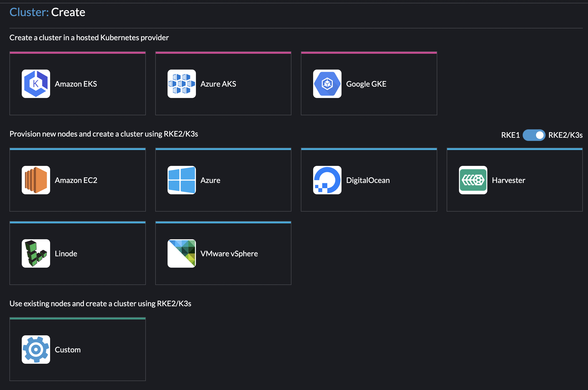
Task: Select the Linode provider icon
Action: (x=36, y=253)
